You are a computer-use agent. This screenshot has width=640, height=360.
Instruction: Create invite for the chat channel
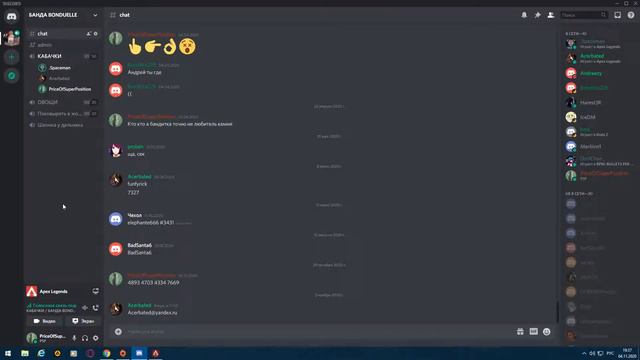point(88,34)
